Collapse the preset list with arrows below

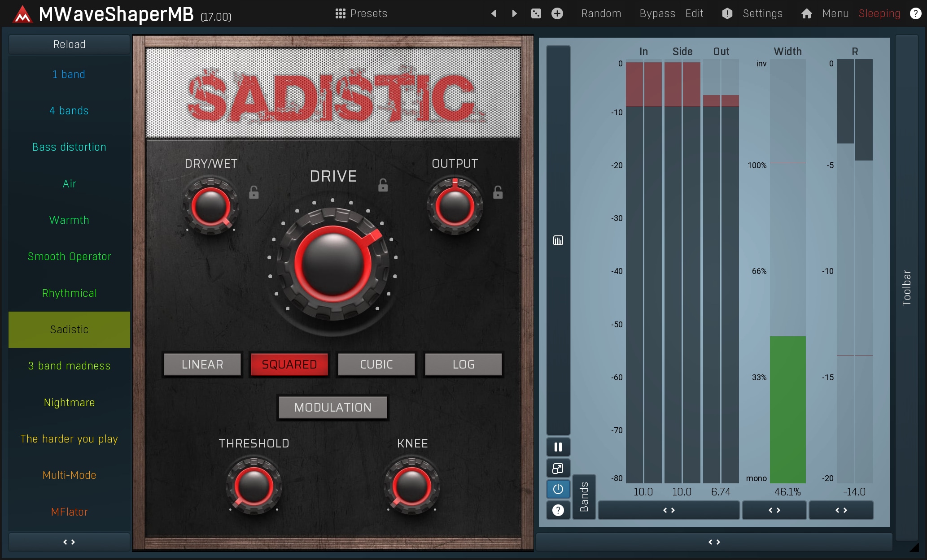point(69,542)
